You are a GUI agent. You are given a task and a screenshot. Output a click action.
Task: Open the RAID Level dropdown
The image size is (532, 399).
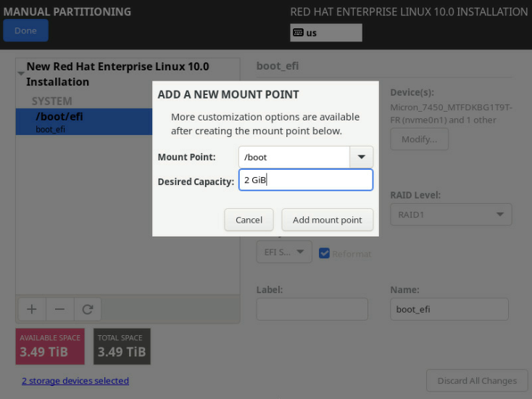pos(451,215)
